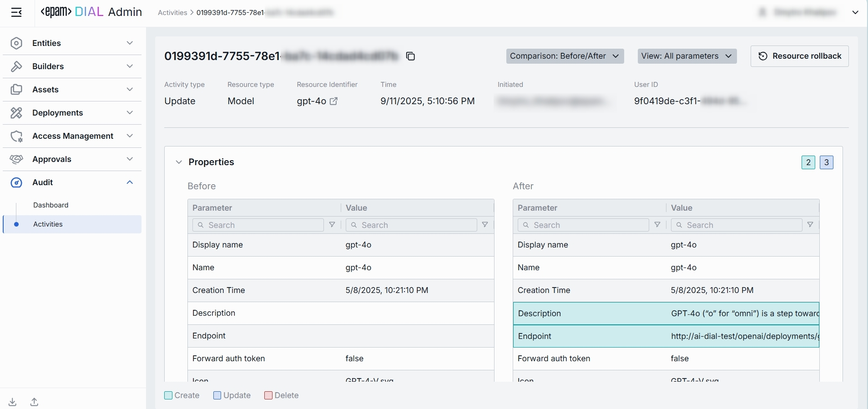The width and height of the screenshot is (868, 409).
Task: Click the green badge showing 2 created changes
Action: click(808, 162)
